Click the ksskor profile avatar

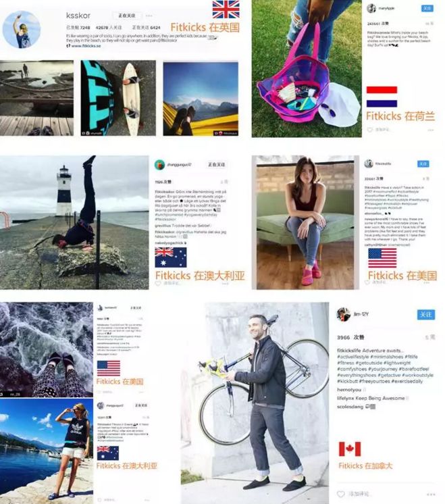click(21, 30)
